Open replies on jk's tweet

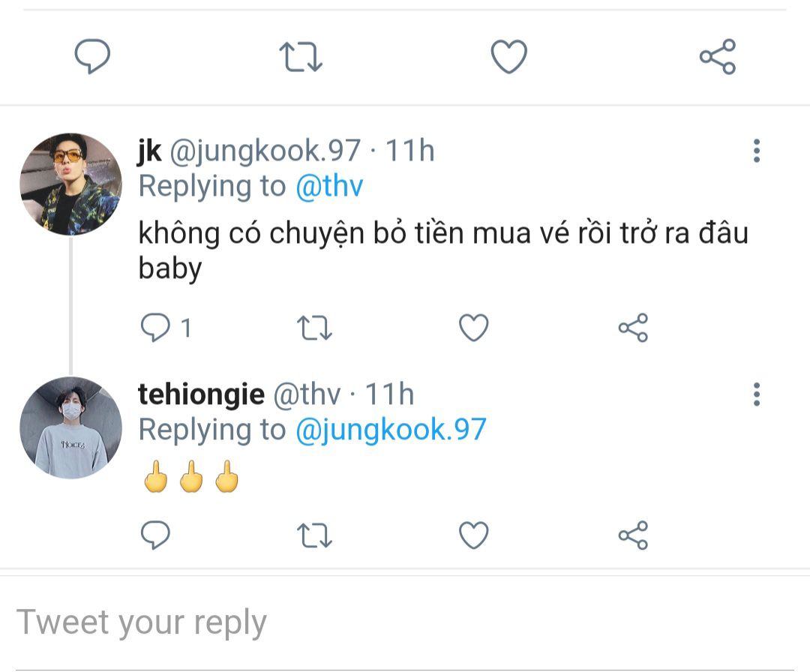[156, 328]
